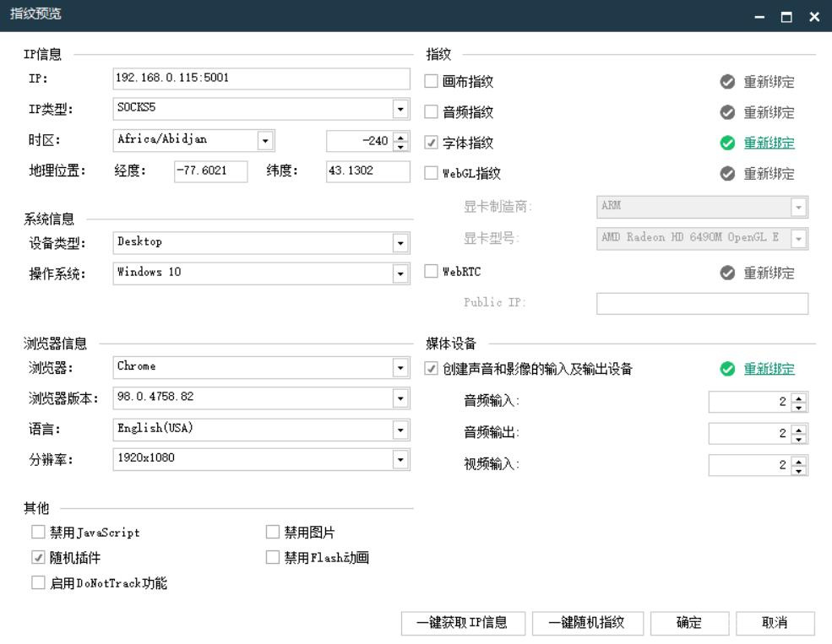Click the checkmark icon beside 音频指纹 rebind
Viewport: 832px width, 644px height.
(x=727, y=112)
